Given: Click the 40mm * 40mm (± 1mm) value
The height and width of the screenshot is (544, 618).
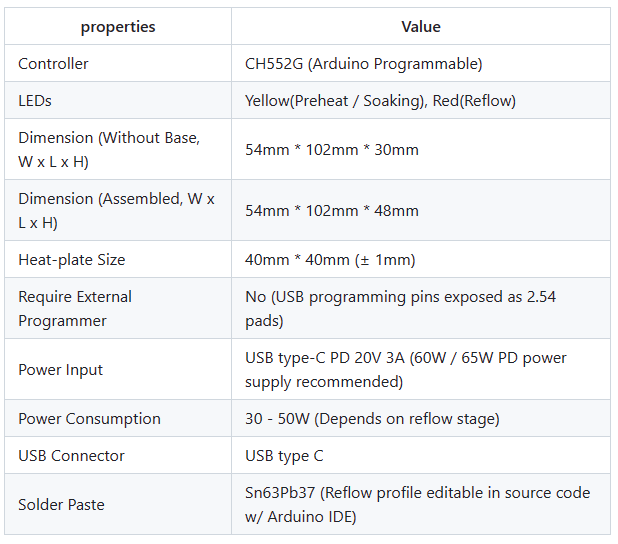Looking at the screenshot, I should point(330,260).
